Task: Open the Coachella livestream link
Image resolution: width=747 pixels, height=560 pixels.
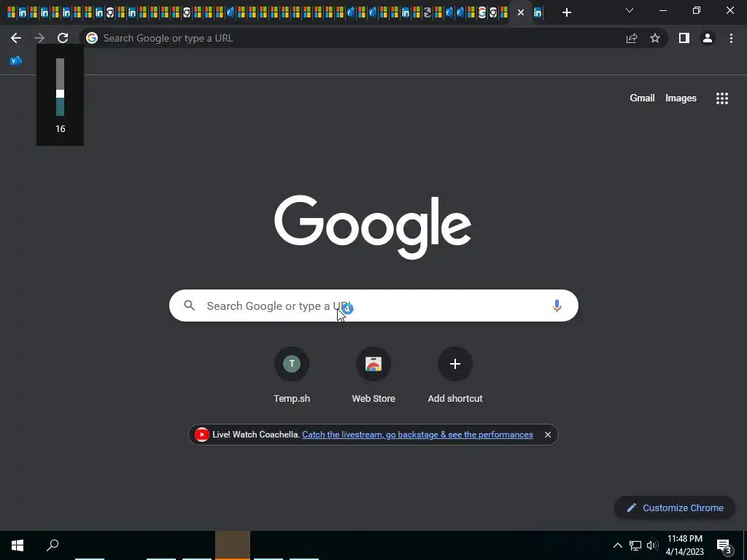Action: 417,435
